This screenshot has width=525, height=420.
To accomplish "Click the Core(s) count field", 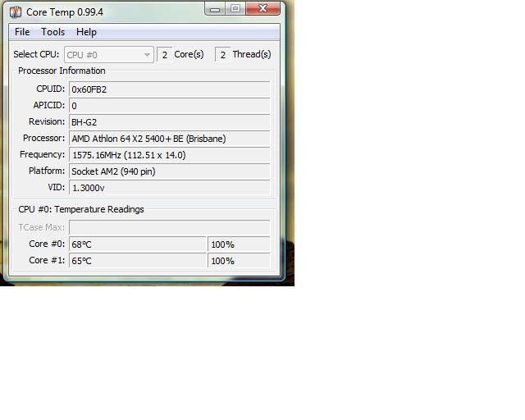I will [164, 55].
